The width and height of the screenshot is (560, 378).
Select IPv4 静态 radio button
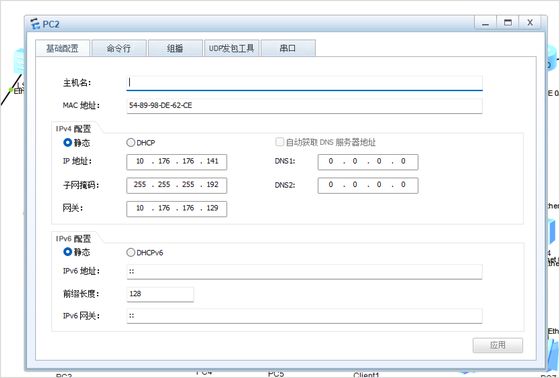tap(68, 143)
